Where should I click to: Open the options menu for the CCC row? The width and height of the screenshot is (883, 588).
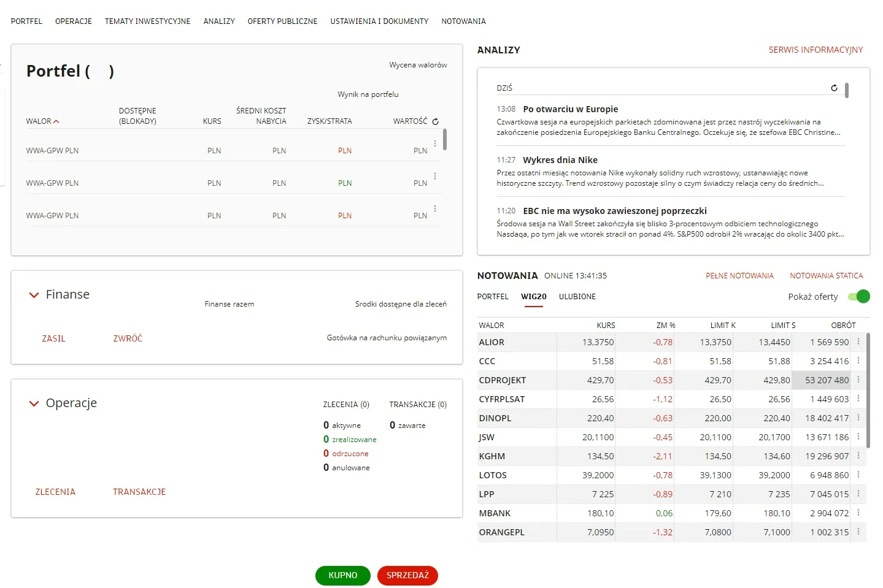click(x=858, y=361)
